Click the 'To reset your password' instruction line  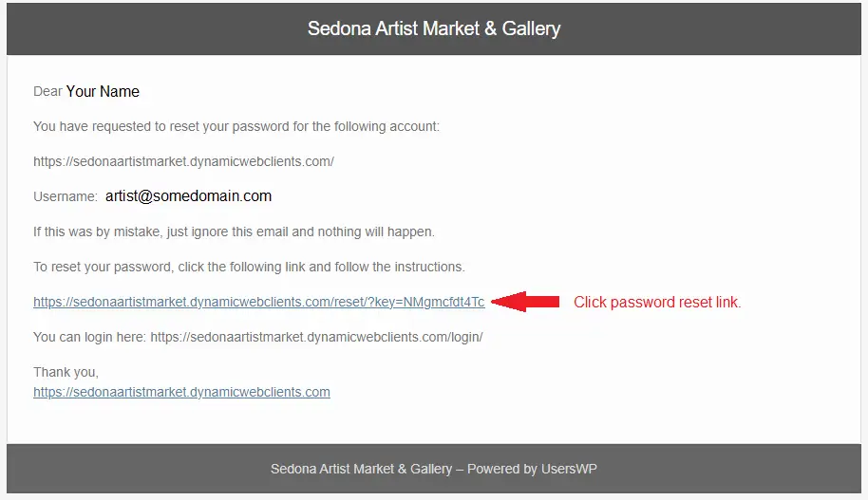click(249, 267)
